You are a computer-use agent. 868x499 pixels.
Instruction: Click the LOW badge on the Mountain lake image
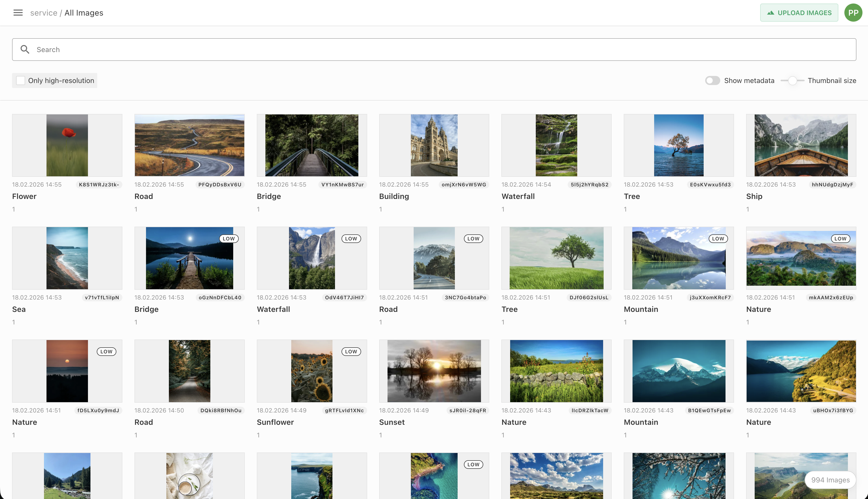tap(718, 238)
